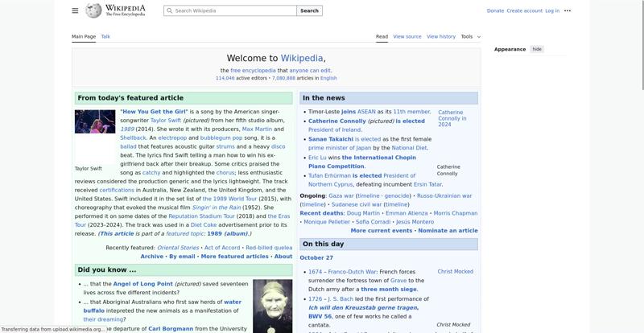Open the Max Martin article link
The height and width of the screenshot is (333, 644).
(257, 129)
